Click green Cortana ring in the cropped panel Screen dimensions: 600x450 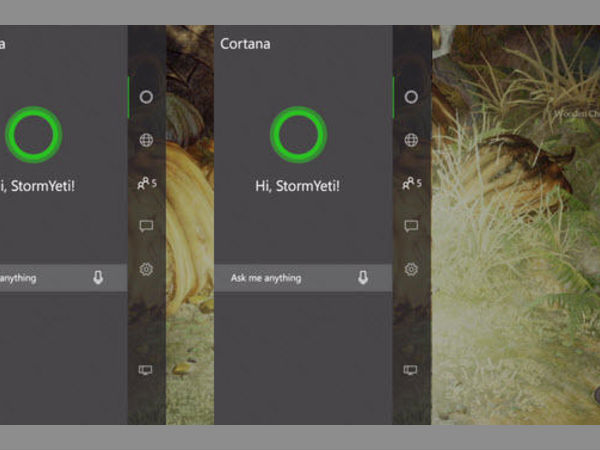click(34, 134)
